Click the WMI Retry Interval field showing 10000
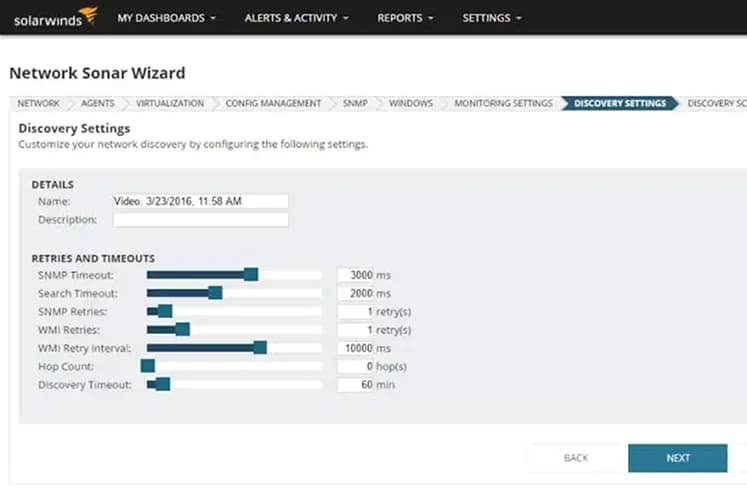 coord(355,348)
